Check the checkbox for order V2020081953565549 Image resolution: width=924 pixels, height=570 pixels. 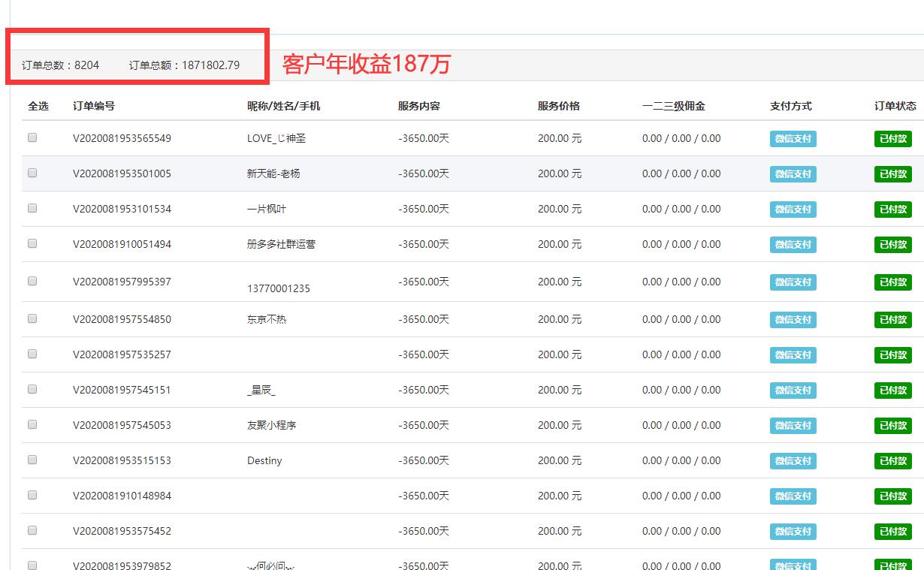[32, 138]
